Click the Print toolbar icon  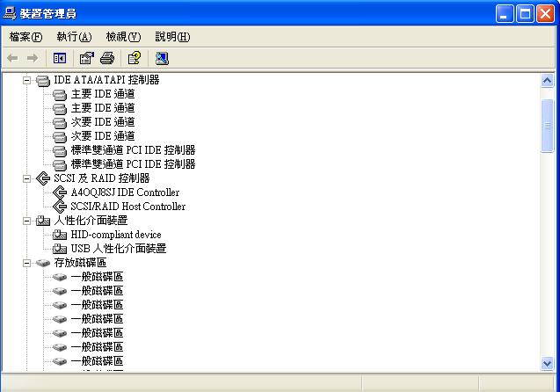pyautogui.click(x=107, y=58)
